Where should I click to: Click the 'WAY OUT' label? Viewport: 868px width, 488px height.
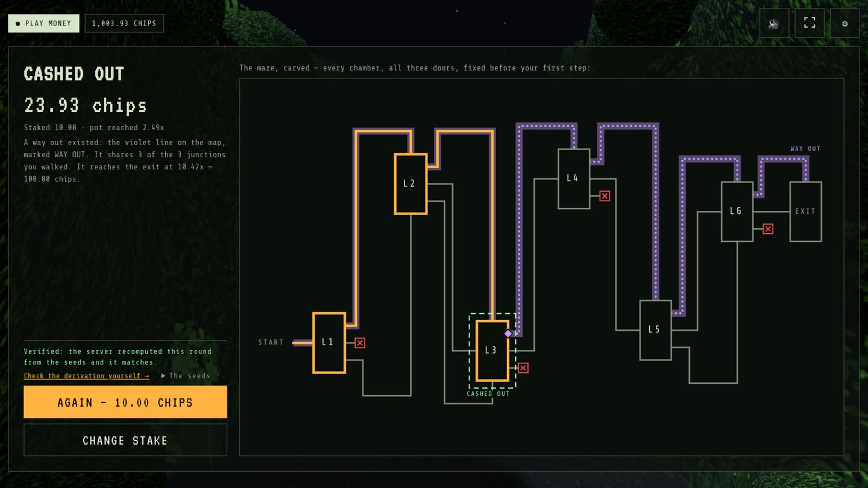(x=805, y=149)
